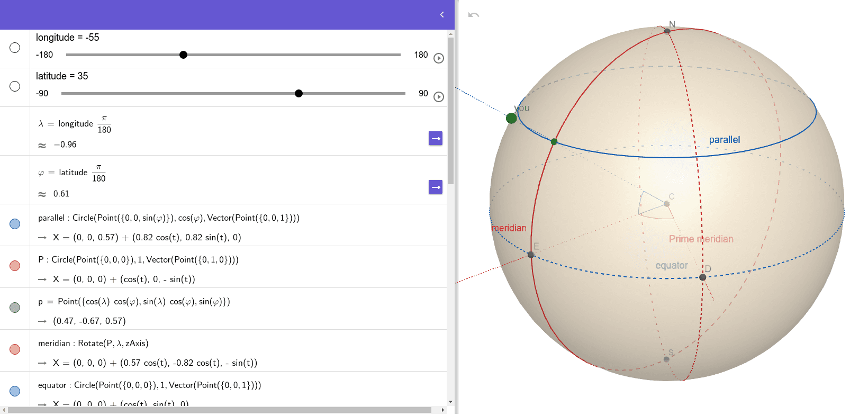Hide the meridian object
The width and height of the screenshot is (868, 415).
coord(15,349)
